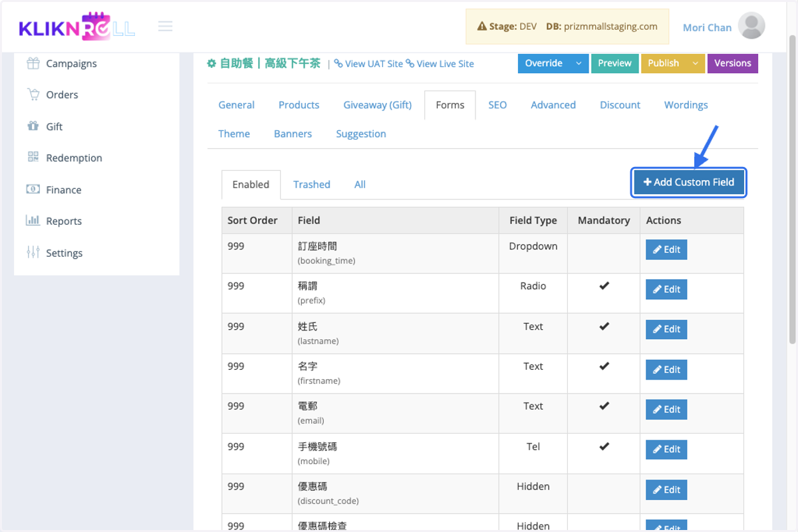Show the Trashed fields tab
798x532 pixels.
tap(312, 185)
